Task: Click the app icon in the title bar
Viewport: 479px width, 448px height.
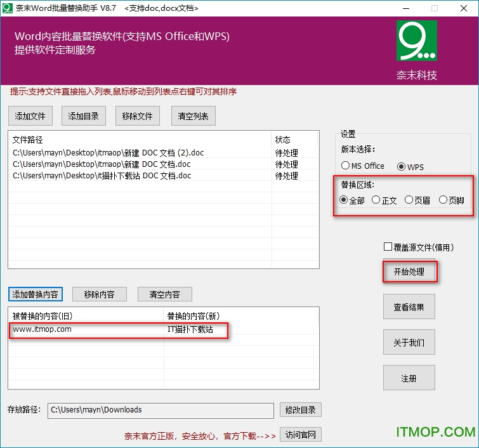Action: pyautogui.click(x=8, y=8)
